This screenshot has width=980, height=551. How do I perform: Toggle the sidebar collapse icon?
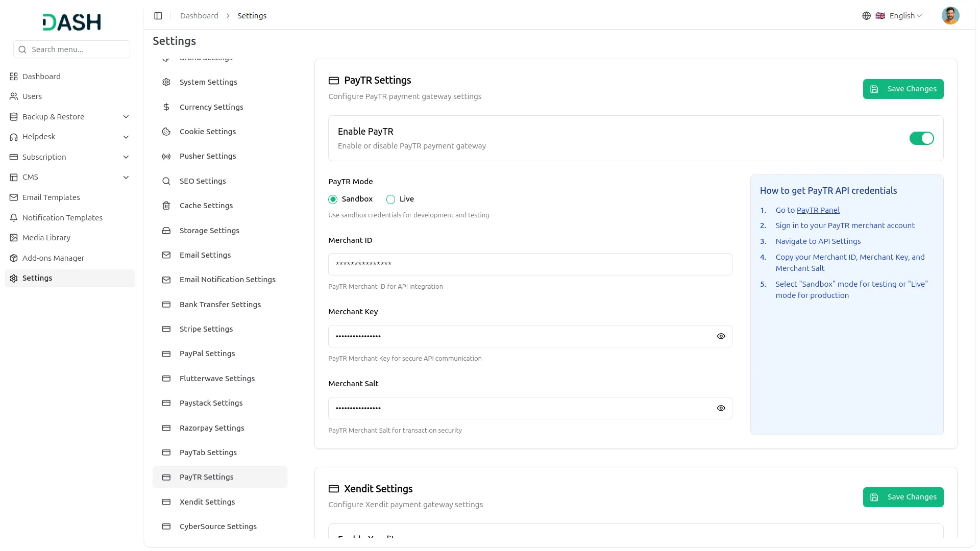tap(158, 16)
